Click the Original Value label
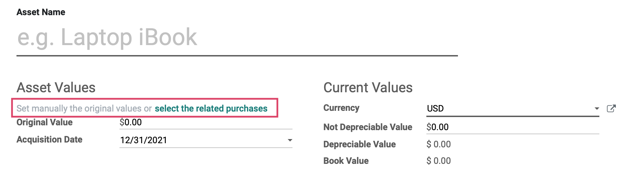This screenshot has height=179, width=644. point(45,122)
